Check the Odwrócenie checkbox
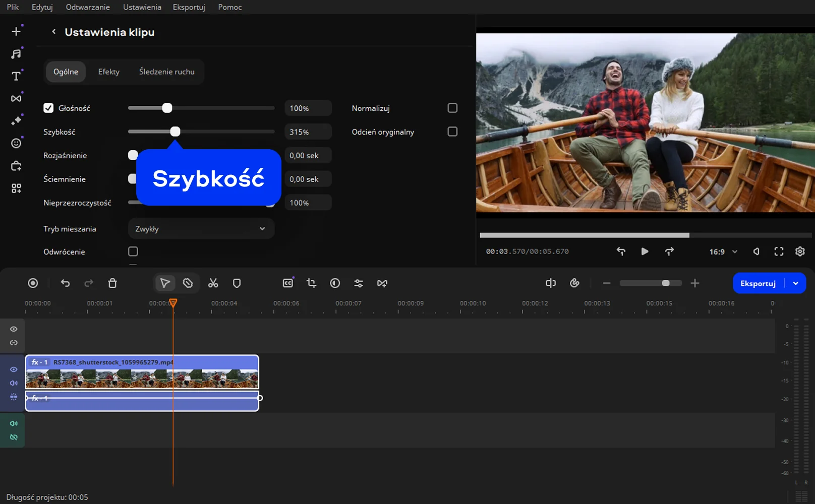The height and width of the screenshot is (504, 815). [x=133, y=251]
